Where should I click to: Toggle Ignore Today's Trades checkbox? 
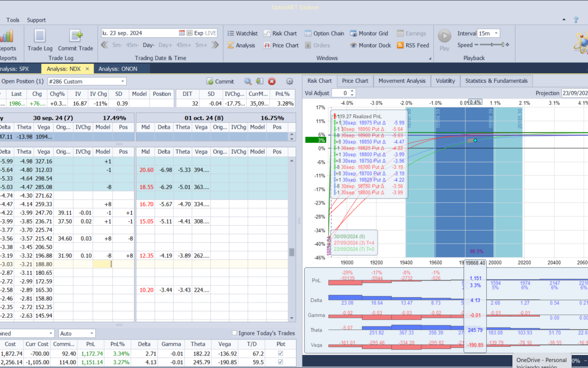click(234, 333)
